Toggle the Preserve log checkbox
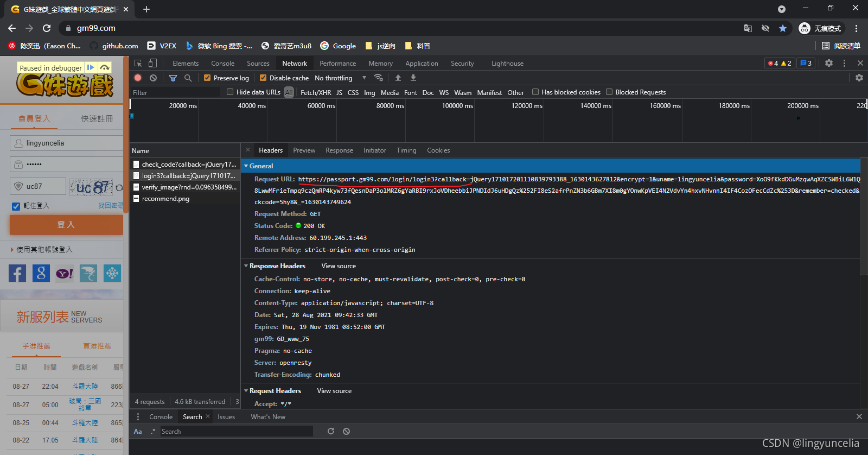Image resolution: width=868 pixels, height=455 pixels. tap(207, 78)
